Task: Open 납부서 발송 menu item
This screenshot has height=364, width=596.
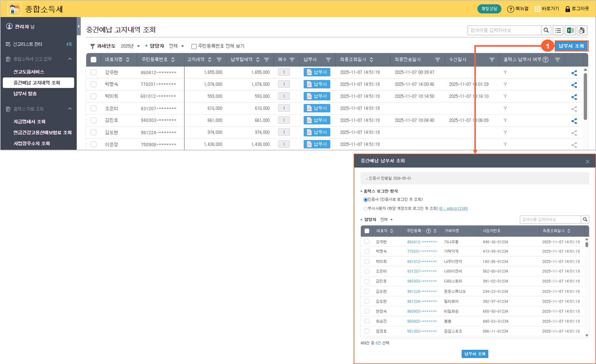Action: click(x=25, y=94)
